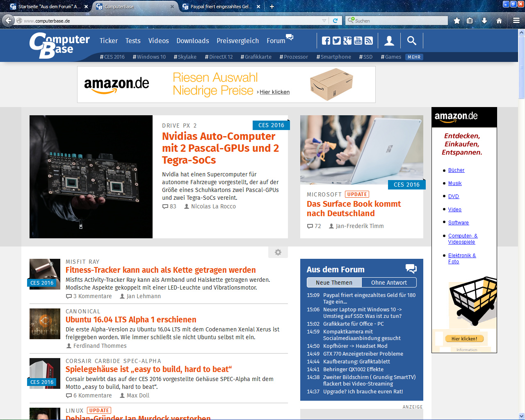Click comment bubble with 83 comments
This screenshot has height=420, width=525.
point(165,206)
